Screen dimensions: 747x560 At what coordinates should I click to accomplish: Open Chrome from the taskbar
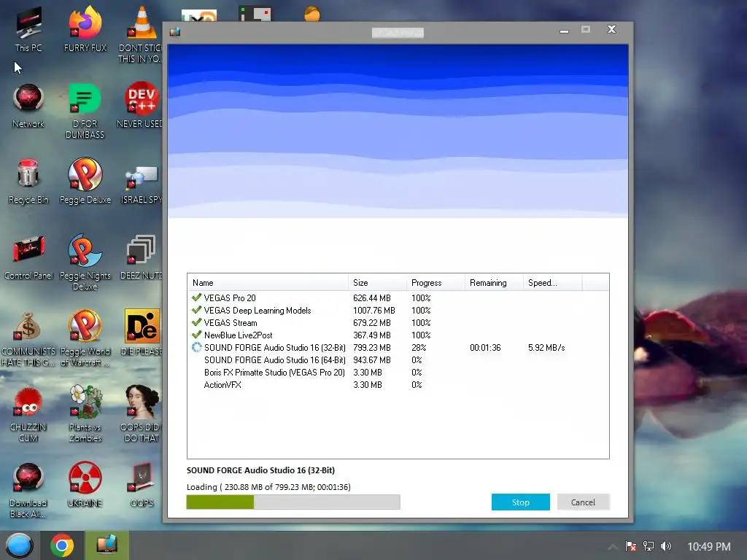click(x=62, y=545)
